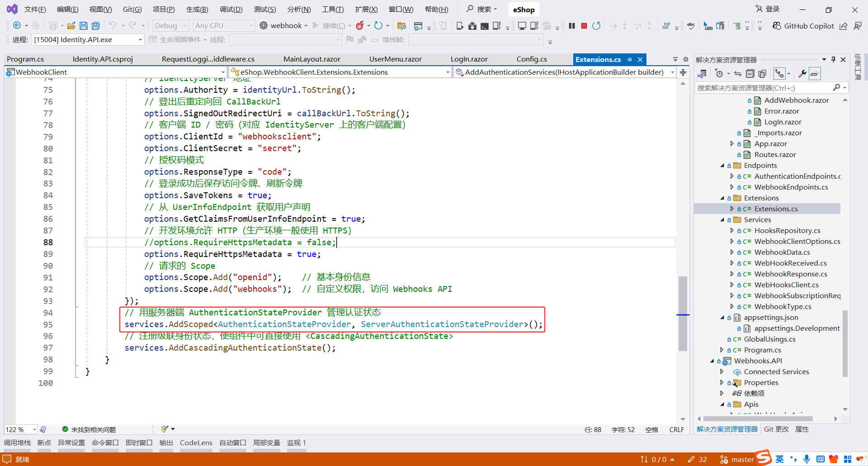The image size is (868, 466).
Task: Click the Redo toolbar icon
Action: (x=132, y=26)
